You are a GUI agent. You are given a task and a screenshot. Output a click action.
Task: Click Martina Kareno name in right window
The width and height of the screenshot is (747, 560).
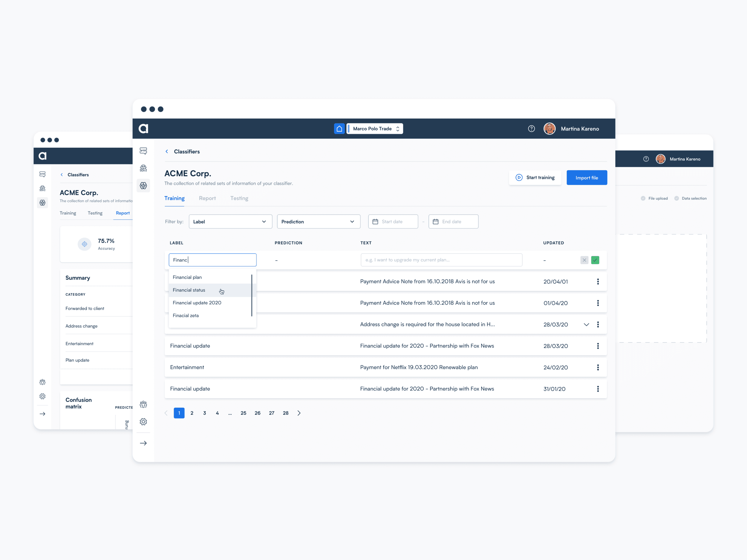(685, 159)
